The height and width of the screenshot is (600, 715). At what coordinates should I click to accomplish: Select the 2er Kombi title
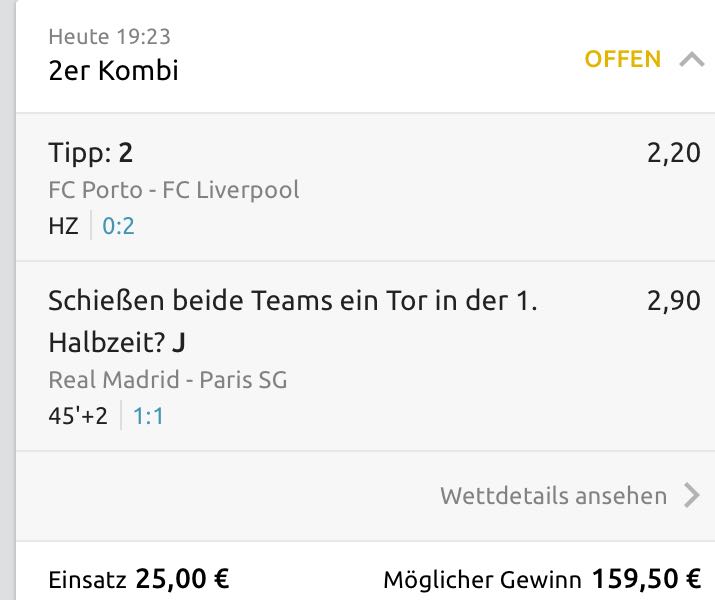pos(113,71)
